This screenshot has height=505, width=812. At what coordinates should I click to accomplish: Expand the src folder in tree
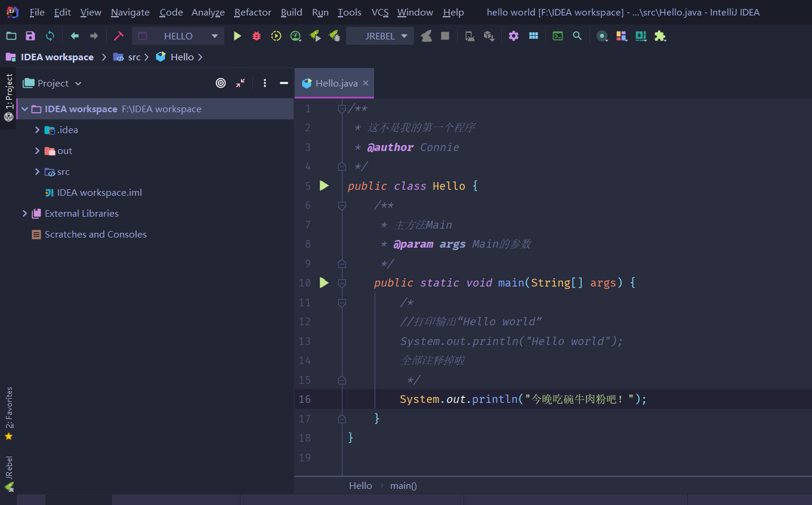point(37,172)
